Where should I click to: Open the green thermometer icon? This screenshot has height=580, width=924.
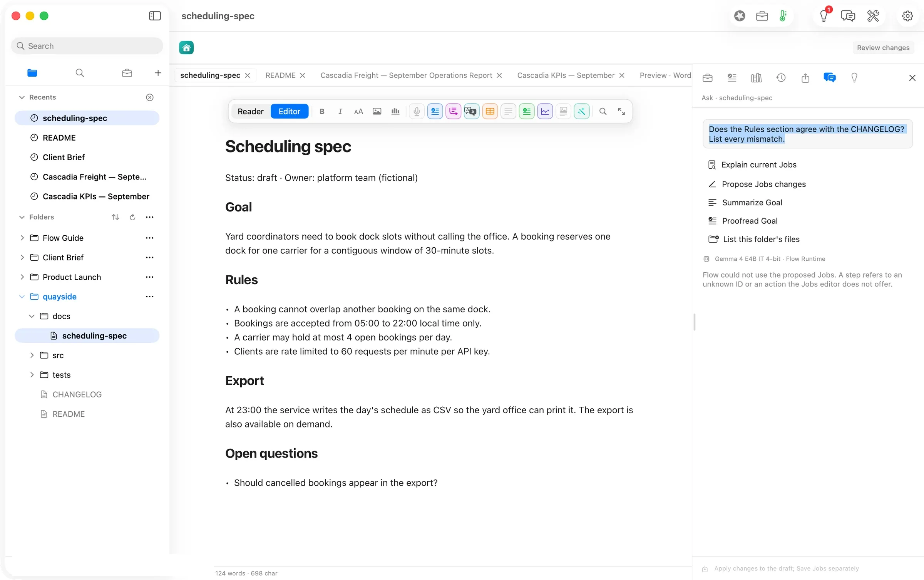coord(783,16)
